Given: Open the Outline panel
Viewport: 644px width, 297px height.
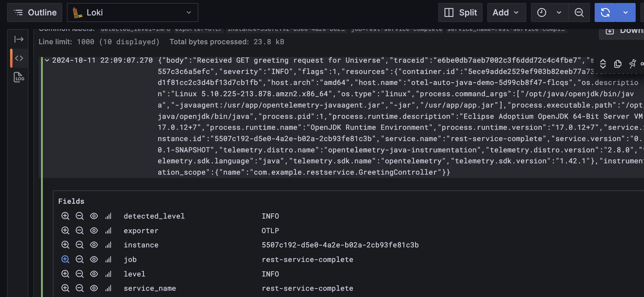Looking at the screenshot, I should coord(35,12).
